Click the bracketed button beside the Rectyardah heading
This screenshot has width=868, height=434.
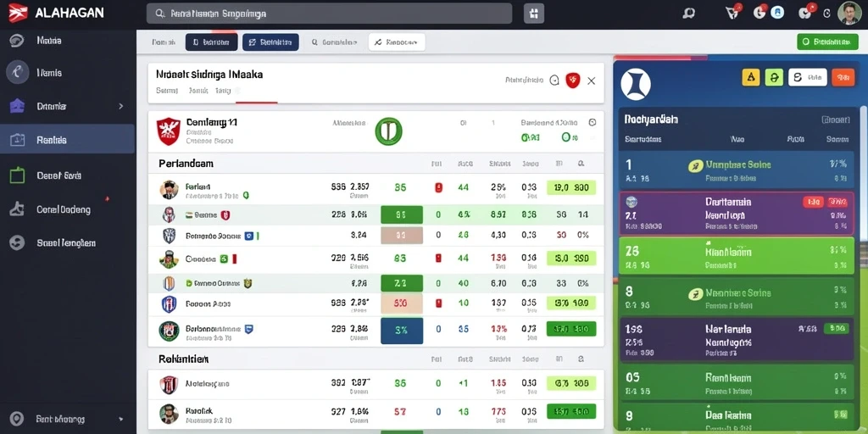(836, 120)
